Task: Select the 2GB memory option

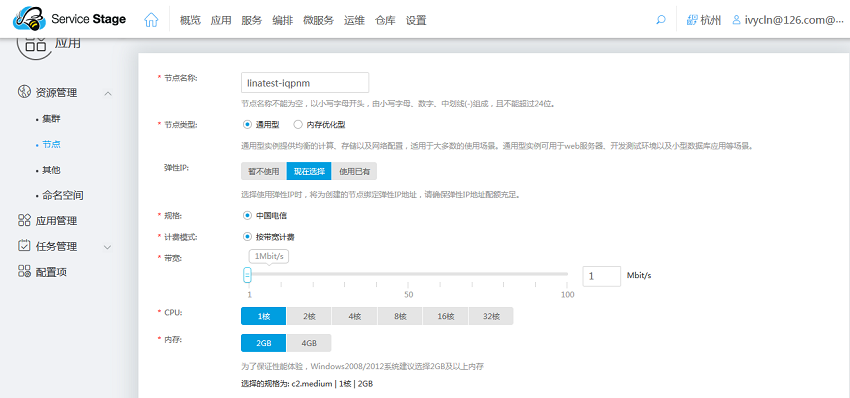Action: (x=263, y=343)
